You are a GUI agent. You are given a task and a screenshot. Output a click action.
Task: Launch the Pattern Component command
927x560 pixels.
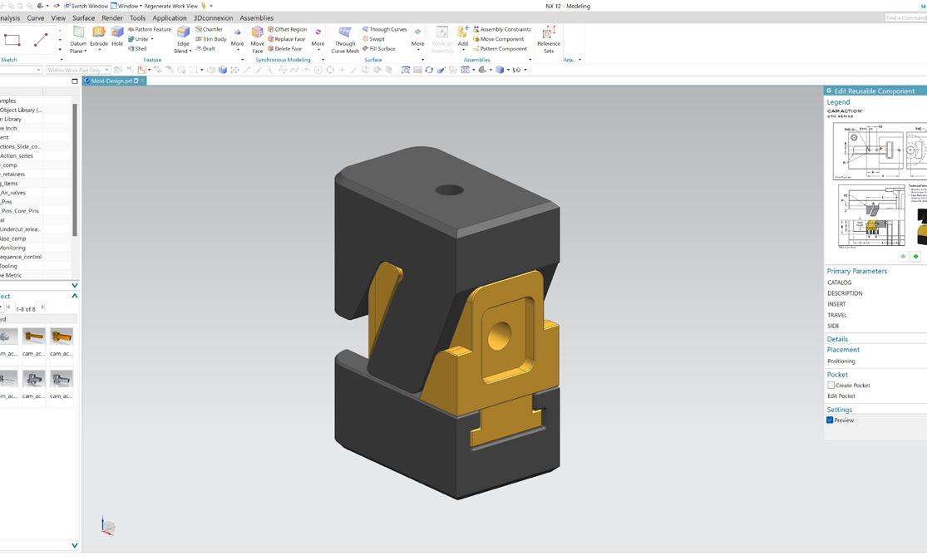coord(500,48)
